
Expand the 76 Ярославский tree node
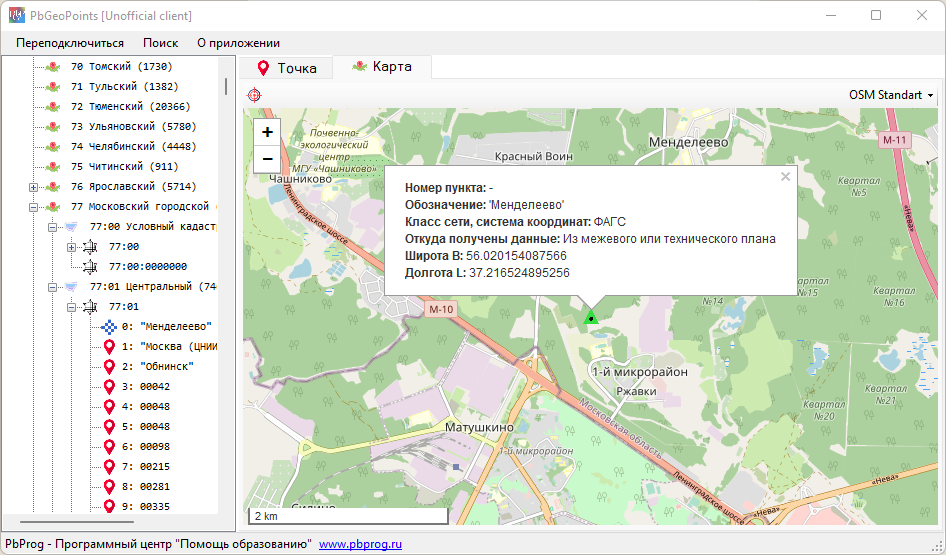[x=34, y=187]
